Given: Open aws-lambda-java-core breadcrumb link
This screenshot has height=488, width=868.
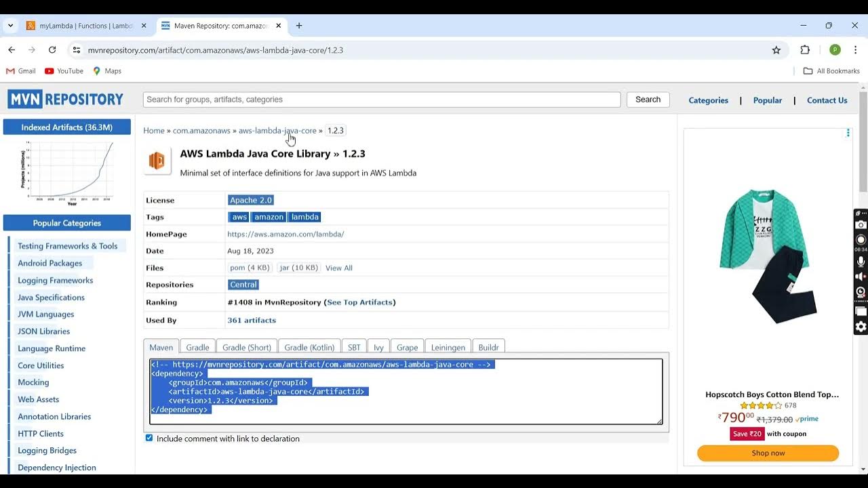Looking at the screenshot, I should click(277, 130).
